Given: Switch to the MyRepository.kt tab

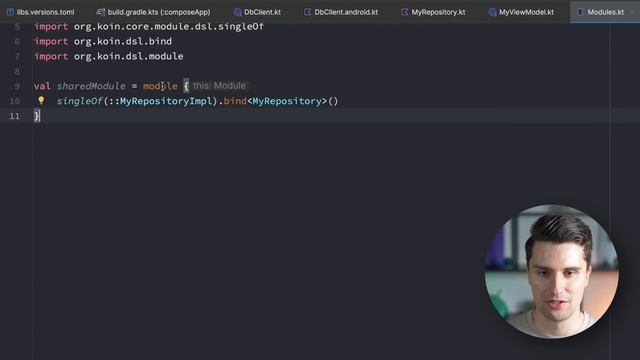Looking at the screenshot, I should 433,12.
